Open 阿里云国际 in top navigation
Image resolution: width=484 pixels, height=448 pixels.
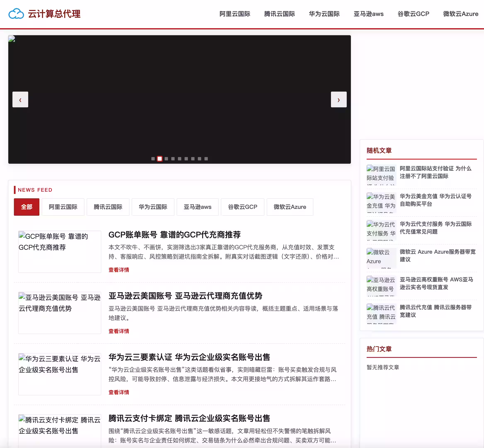tap(235, 14)
